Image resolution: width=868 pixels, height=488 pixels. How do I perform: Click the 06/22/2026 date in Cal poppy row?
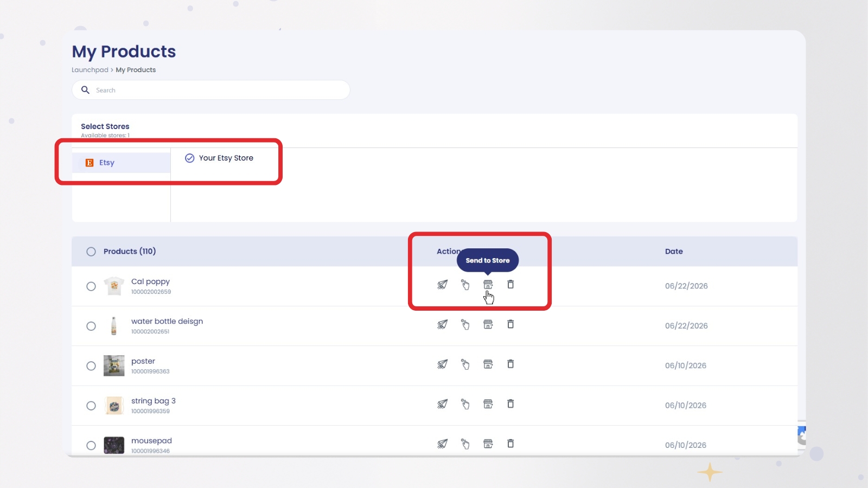coord(686,286)
